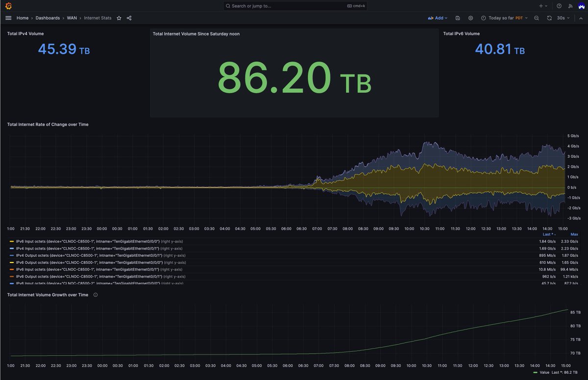Go to Home breadcrumb
588x380 pixels.
22,18
